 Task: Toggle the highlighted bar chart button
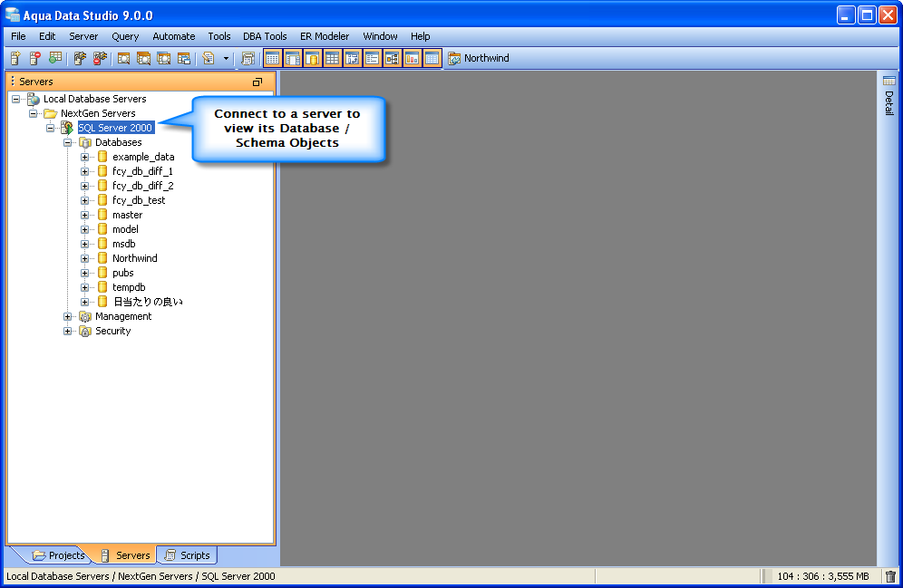click(x=412, y=58)
